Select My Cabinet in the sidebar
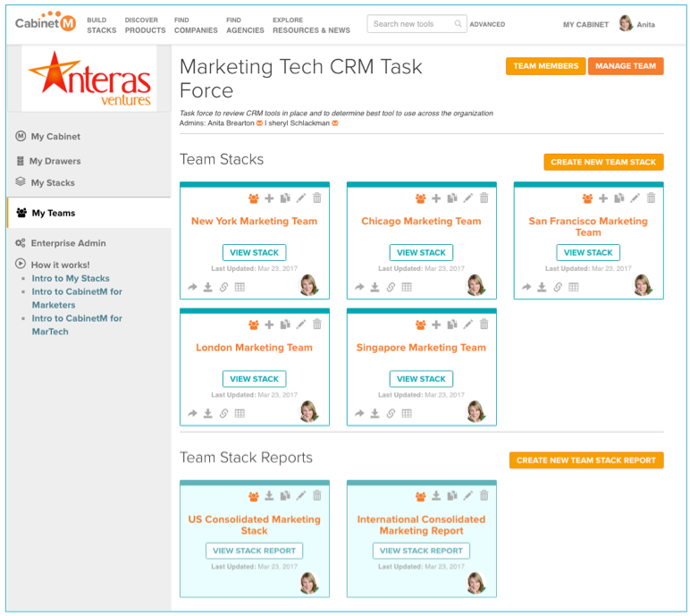690x616 pixels. (55, 137)
